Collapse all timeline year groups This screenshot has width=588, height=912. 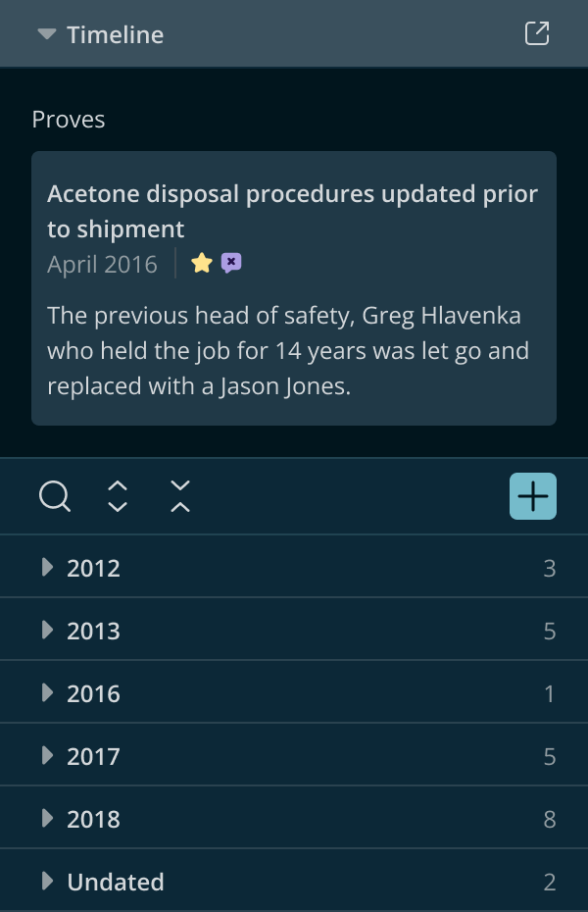click(180, 496)
